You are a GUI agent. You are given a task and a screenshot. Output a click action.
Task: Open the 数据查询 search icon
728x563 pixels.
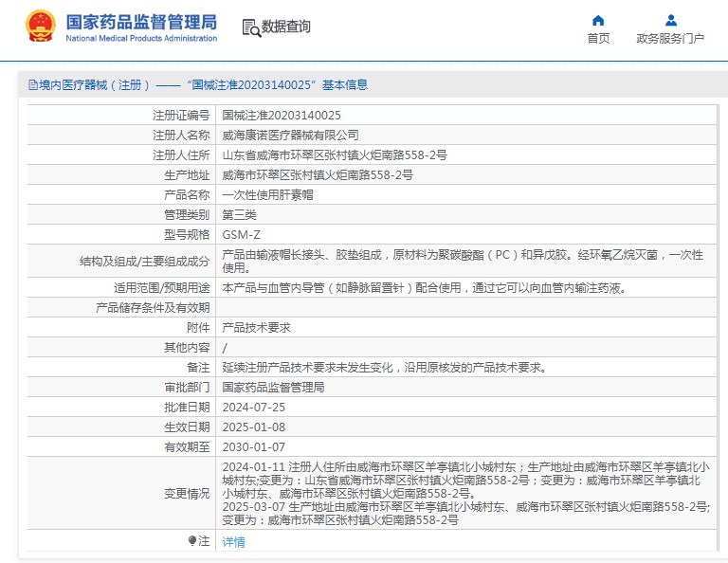pos(251,27)
